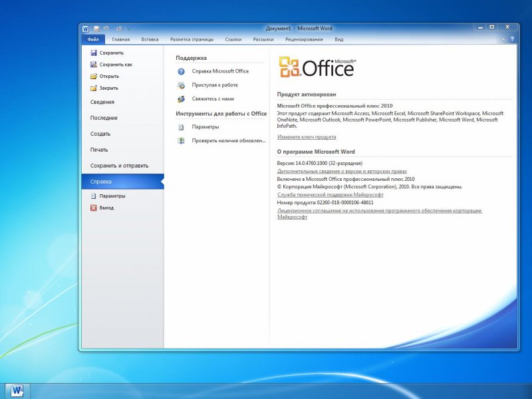This screenshot has height=399, width=532.
Task: Collapse the ribbon with the arrow button
Action: pyautogui.click(x=503, y=39)
